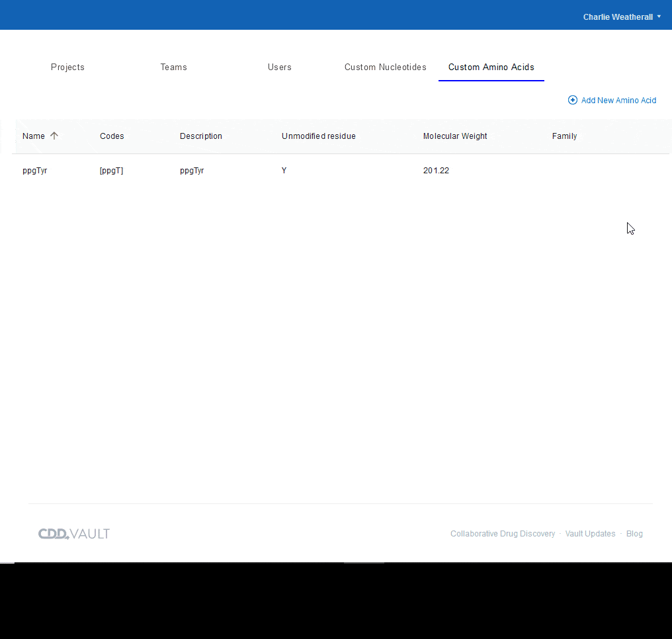Click the ppgTyr description cell
672x639 pixels.
[x=192, y=171]
